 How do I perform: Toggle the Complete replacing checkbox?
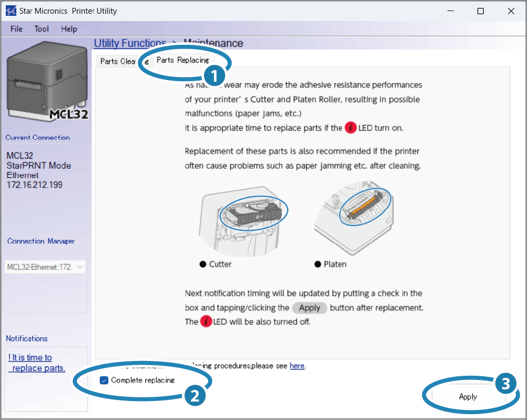tap(104, 380)
